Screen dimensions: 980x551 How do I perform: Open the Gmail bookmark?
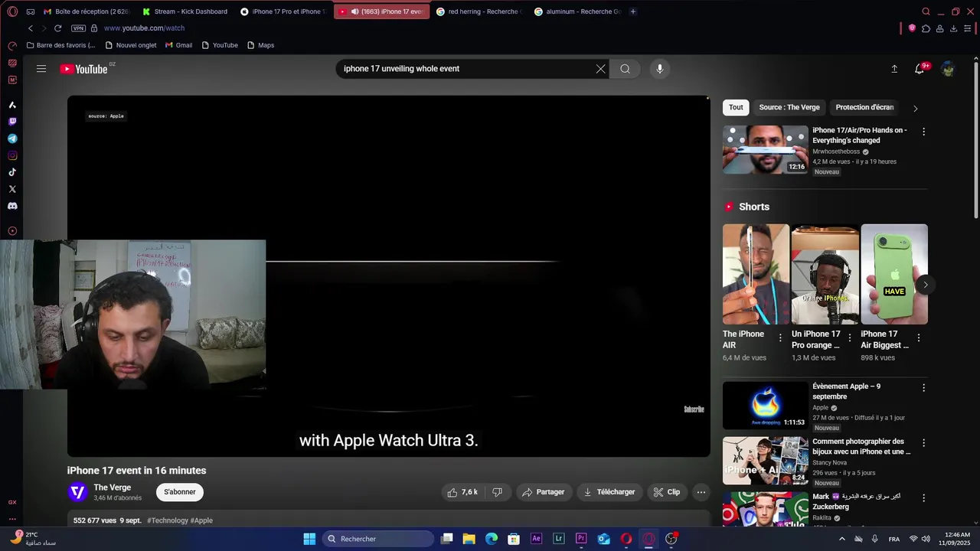click(x=178, y=45)
